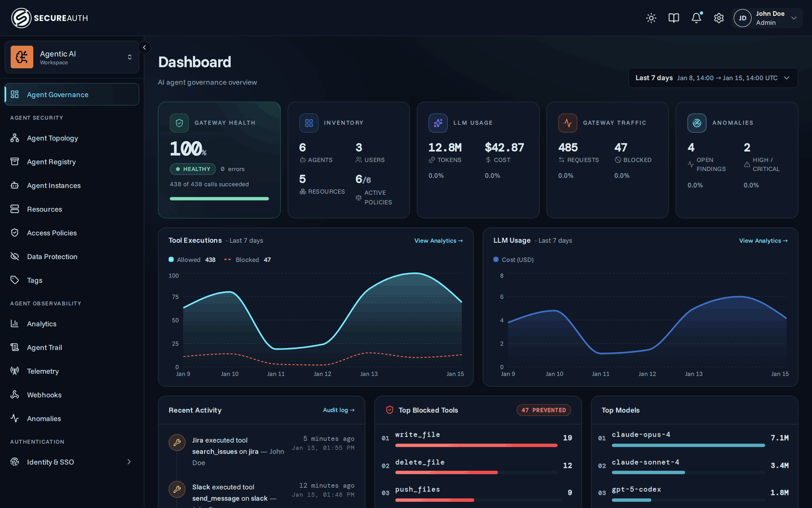
Task: Click the LLM Usage sparkle icon
Action: (438, 123)
